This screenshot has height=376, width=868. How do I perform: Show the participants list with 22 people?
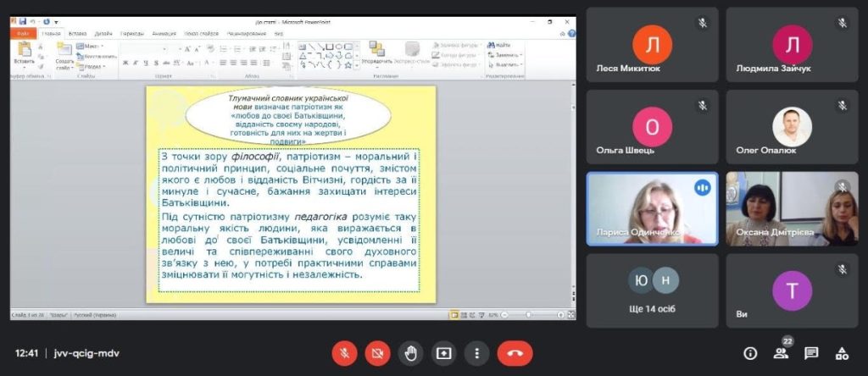[x=781, y=353]
